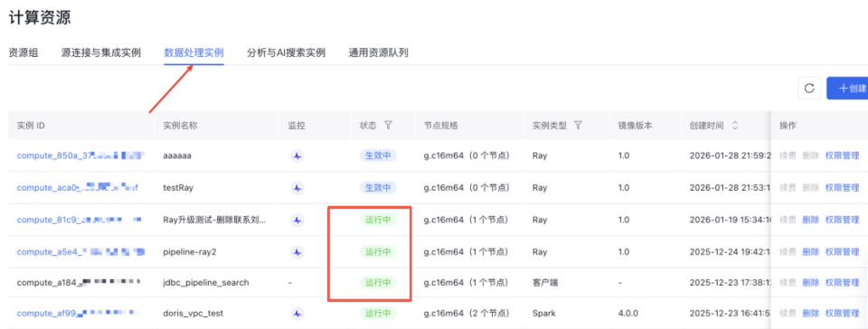Switch to the 源连接与集成实例 tab
The image size is (868, 329).
(100, 53)
